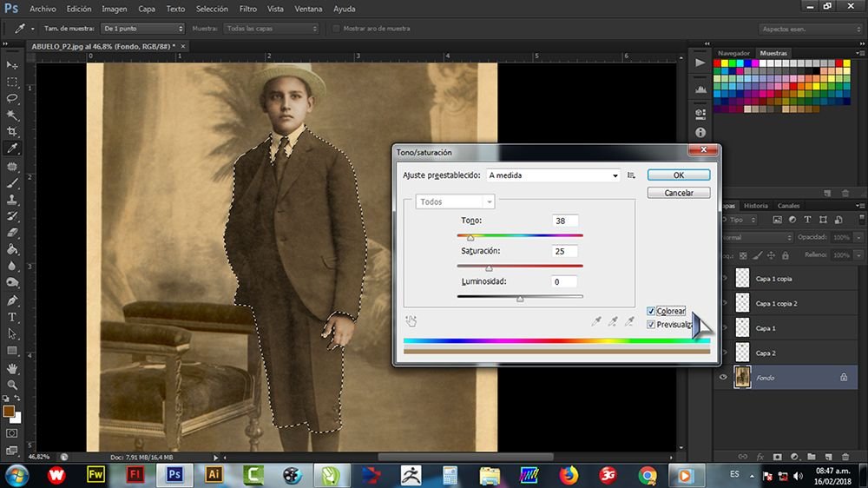
Task: Click the Tono value input field
Action: [565, 221]
